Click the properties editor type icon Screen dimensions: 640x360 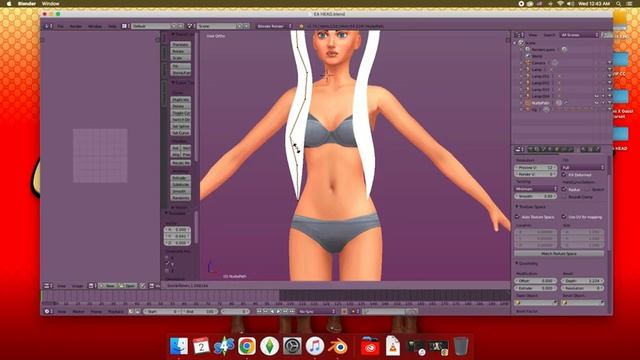(x=520, y=149)
